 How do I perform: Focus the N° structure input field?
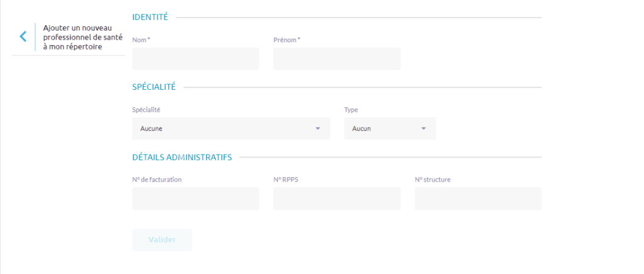tap(478, 199)
